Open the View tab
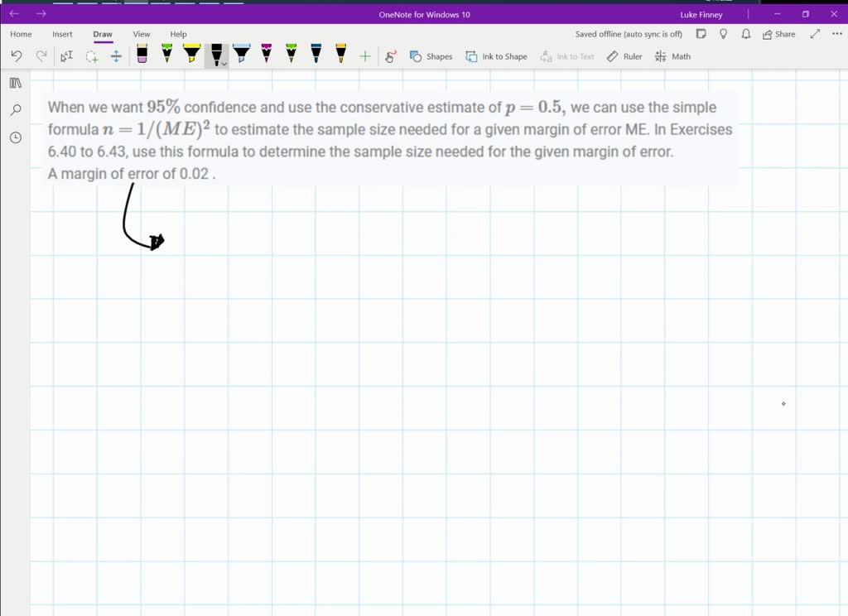This screenshot has height=616, width=848. (x=142, y=34)
